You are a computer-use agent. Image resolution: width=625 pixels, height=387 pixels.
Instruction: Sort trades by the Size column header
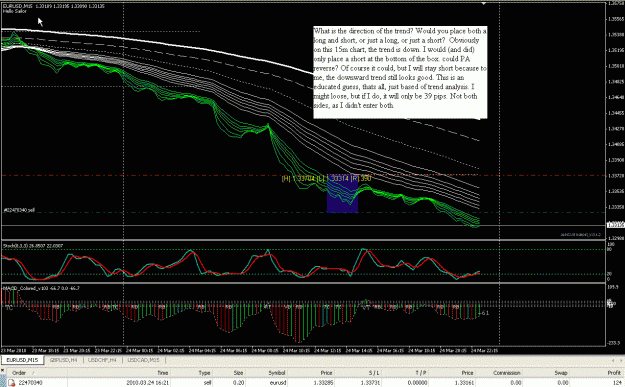[238, 373]
